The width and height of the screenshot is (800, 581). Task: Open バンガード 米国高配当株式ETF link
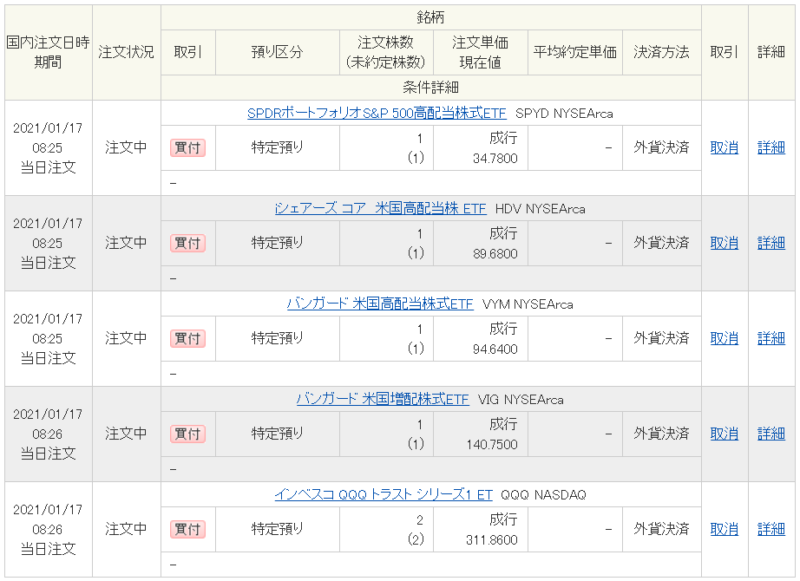pos(380,304)
